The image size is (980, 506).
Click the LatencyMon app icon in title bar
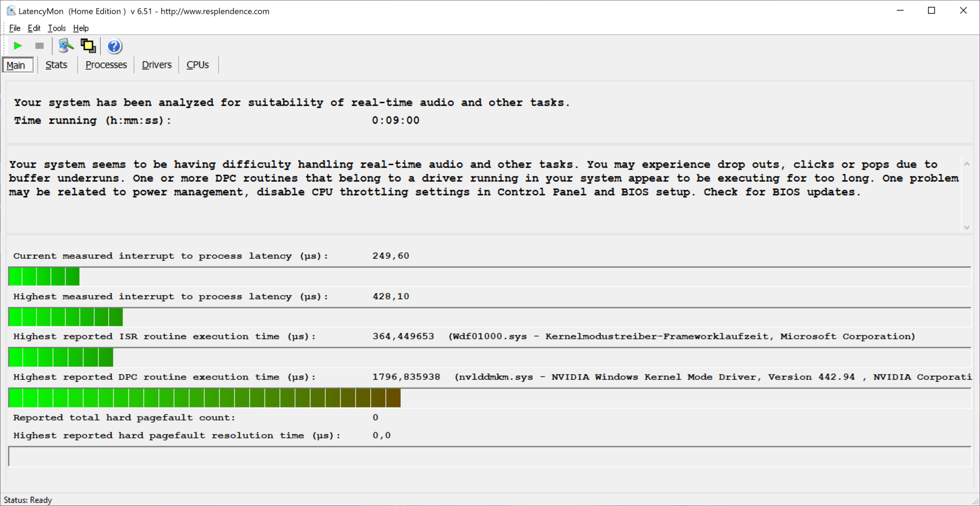[11, 11]
